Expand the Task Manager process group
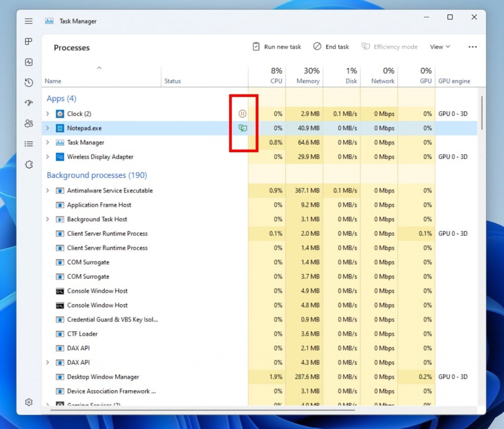The image size is (504, 429). tap(48, 142)
